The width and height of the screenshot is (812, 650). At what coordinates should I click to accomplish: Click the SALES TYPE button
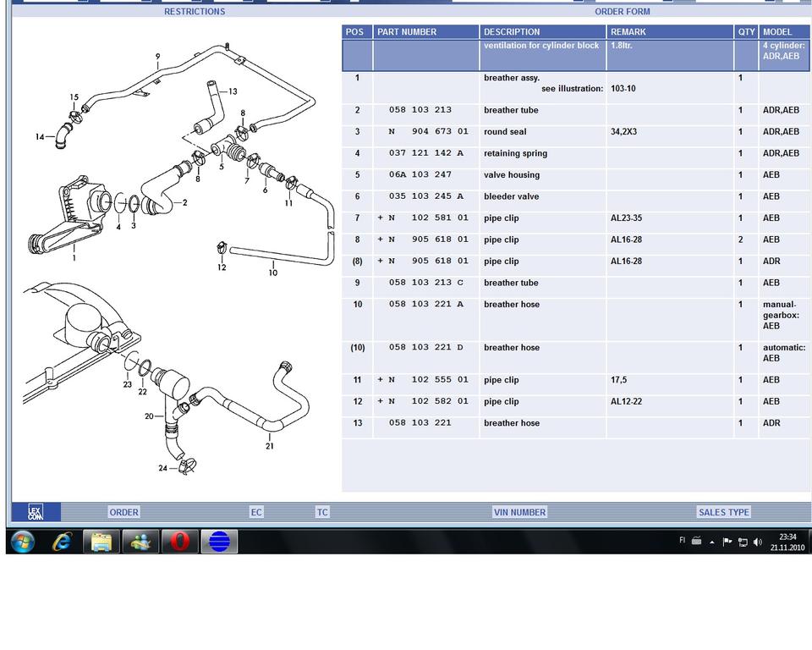pyautogui.click(x=723, y=512)
